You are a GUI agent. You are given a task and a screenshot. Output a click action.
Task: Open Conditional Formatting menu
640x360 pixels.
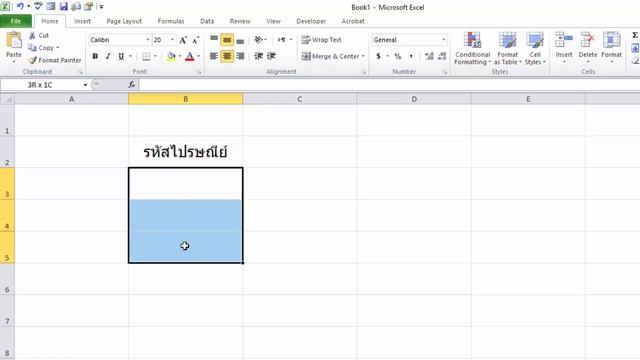[472, 48]
